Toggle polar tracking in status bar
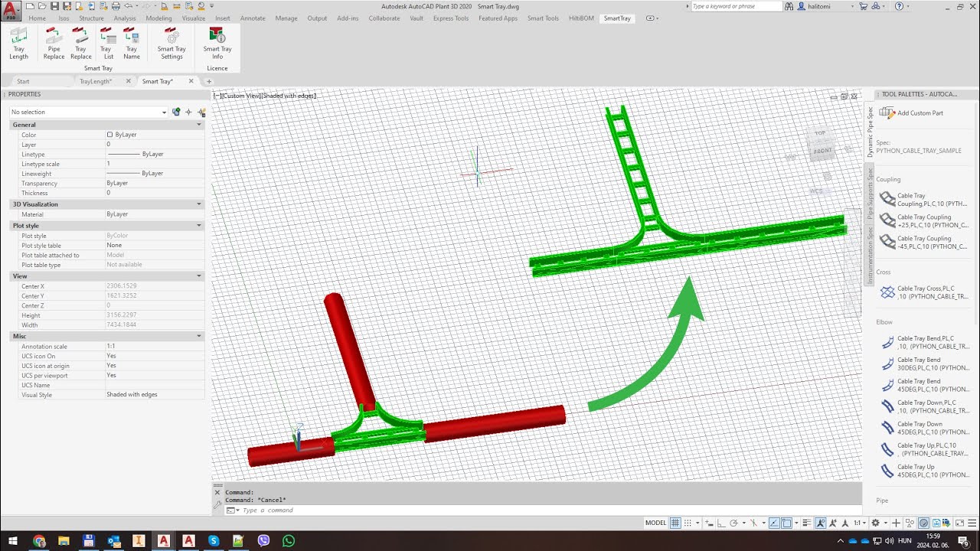Viewport: 980px width, 551px height. (733, 523)
